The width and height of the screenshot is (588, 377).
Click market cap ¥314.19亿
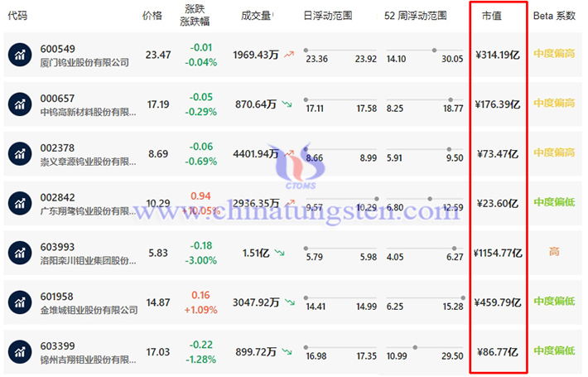tap(498, 55)
